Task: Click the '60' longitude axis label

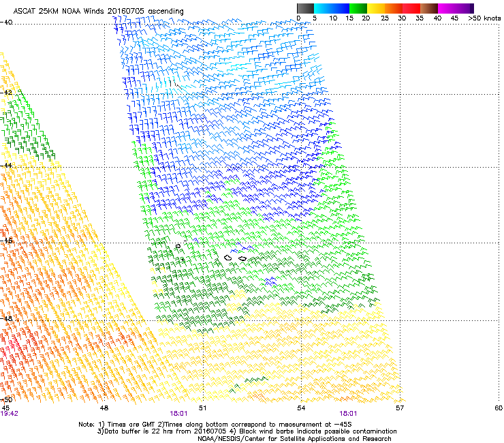Action: (x=499, y=408)
